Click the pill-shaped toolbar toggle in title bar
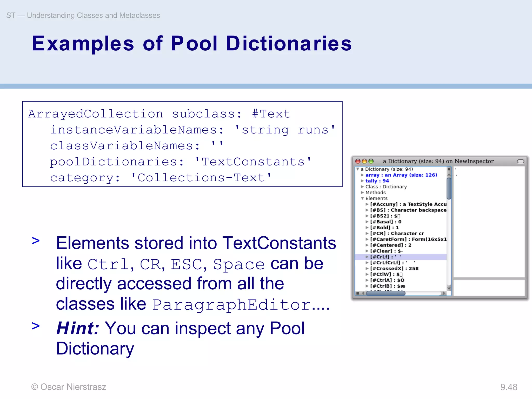 click(521, 161)
